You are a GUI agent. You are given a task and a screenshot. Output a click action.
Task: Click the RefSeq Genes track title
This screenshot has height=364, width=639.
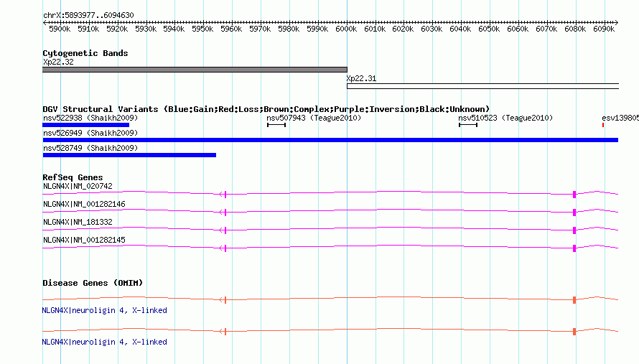(x=73, y=177)
